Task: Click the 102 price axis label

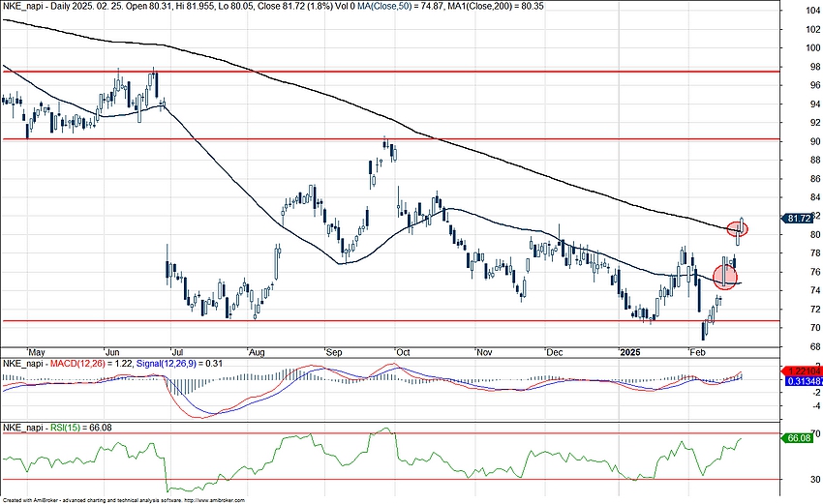Action: coord(813,29)
